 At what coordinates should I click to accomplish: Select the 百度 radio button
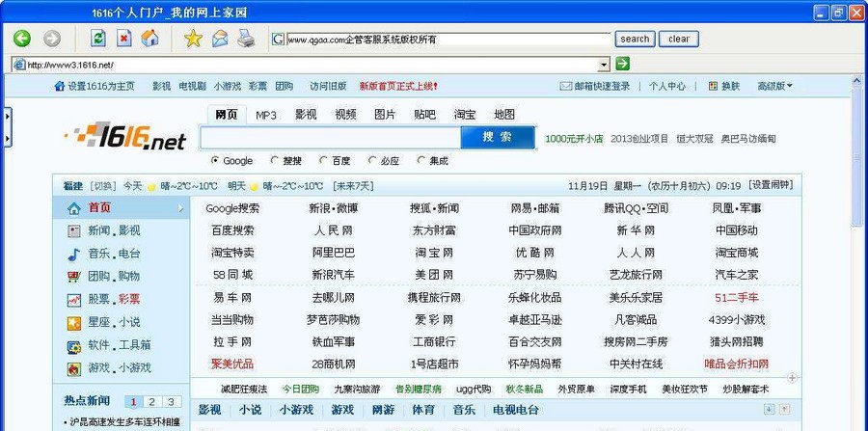coord(324,160)
